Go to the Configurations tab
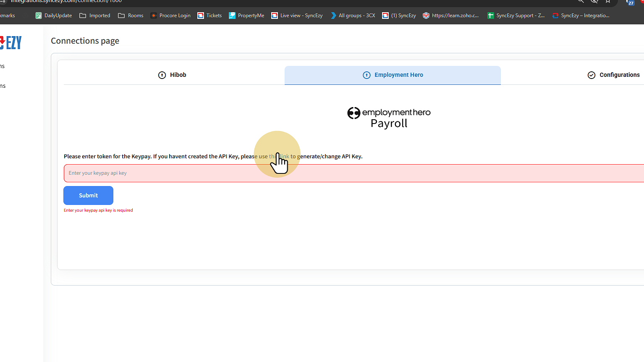644x362 pixels. point(614,75)
